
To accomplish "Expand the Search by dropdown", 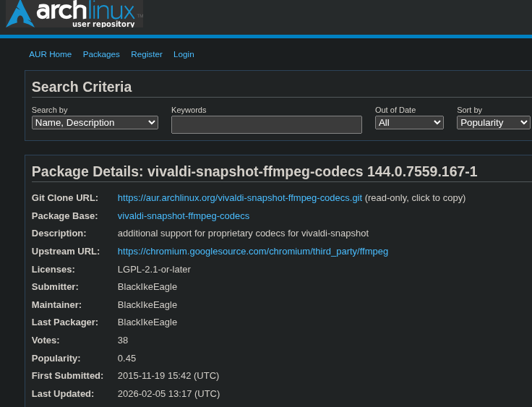I will tap(95, 123).
